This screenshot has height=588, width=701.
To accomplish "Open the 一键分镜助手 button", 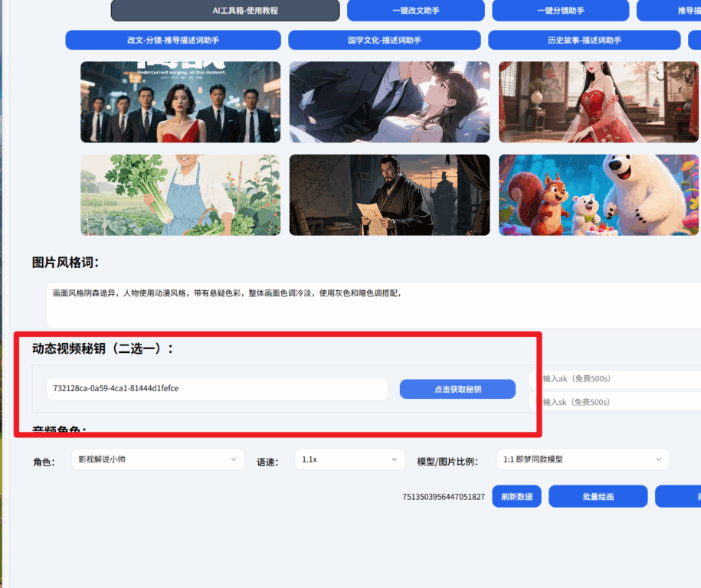I will pos(560,11).
